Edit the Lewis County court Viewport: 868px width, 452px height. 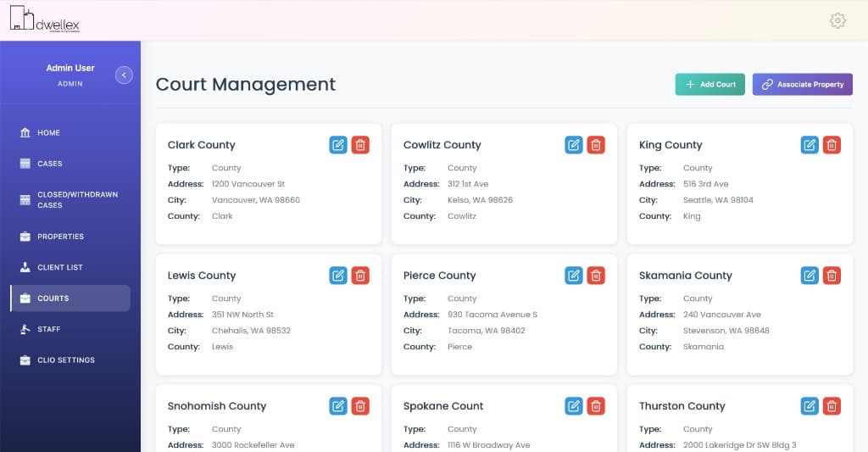338,276
